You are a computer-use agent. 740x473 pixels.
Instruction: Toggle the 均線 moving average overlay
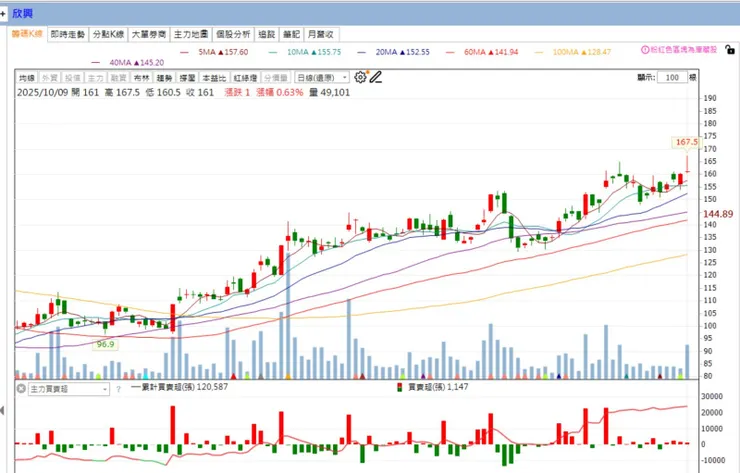pos(27,78)
